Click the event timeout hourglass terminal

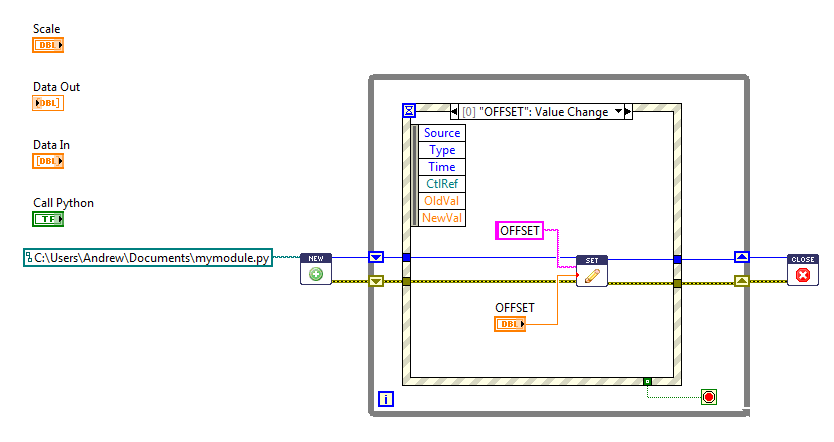(x=408, y=111)
